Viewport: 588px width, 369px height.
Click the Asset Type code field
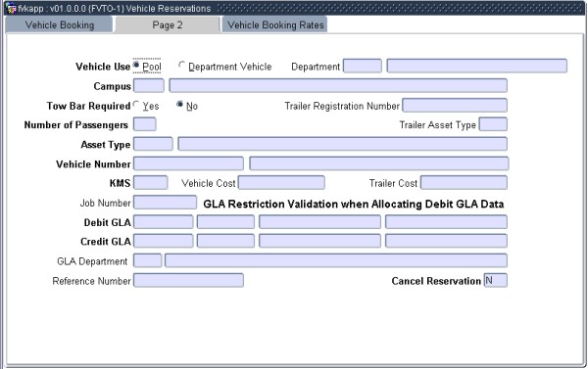(153, 144)
